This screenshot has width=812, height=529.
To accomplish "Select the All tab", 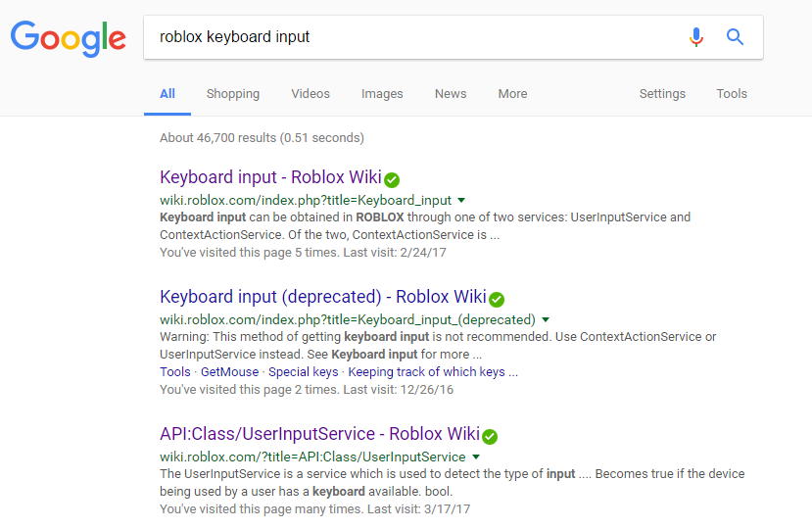I will coord(167,94).
